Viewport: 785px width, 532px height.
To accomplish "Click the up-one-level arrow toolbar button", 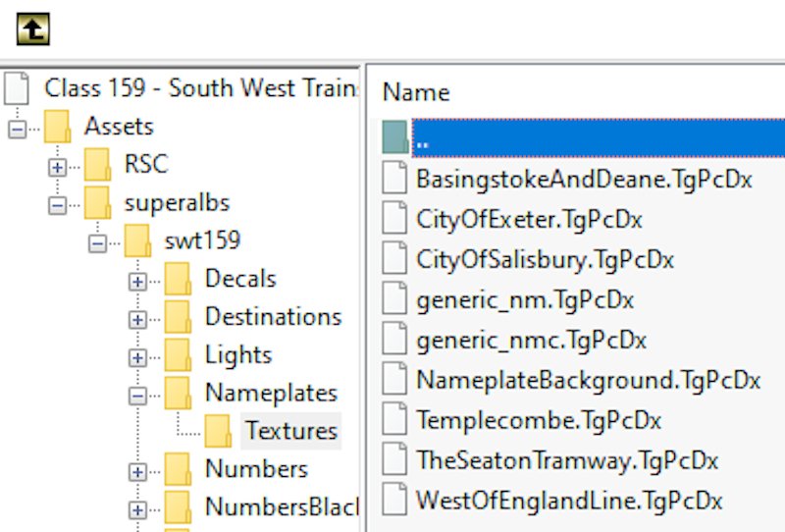I will coord(33,29).
